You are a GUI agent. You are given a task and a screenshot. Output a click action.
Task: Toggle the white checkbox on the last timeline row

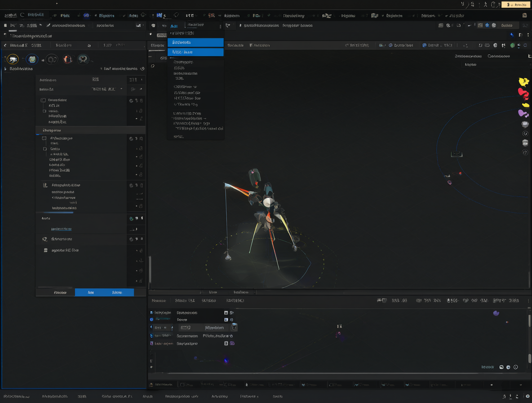(x=226, y=344)
